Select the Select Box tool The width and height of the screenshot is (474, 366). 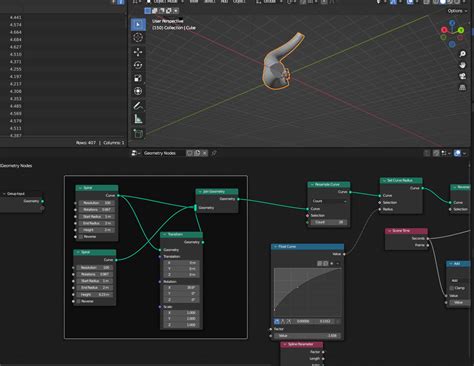pos(138,24)
